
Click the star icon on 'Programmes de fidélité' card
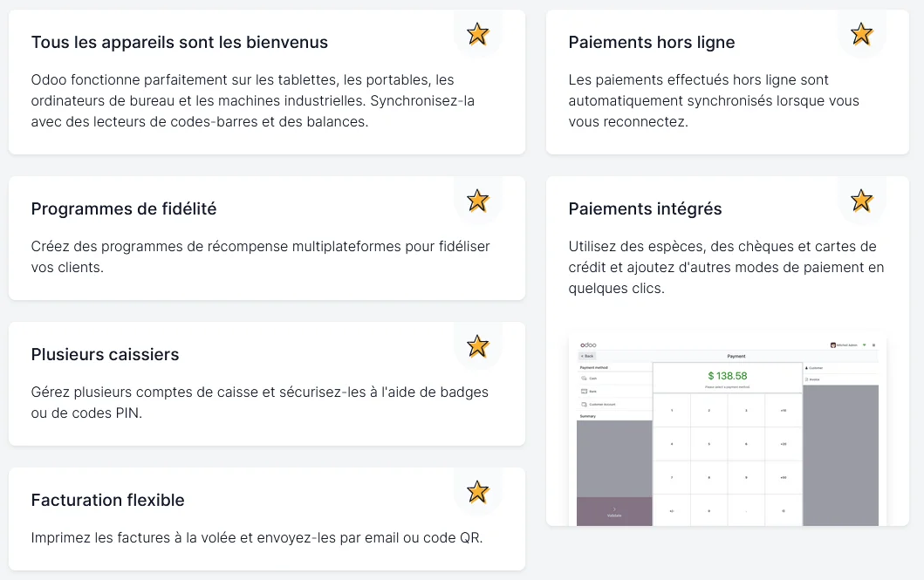pos(477,201)
